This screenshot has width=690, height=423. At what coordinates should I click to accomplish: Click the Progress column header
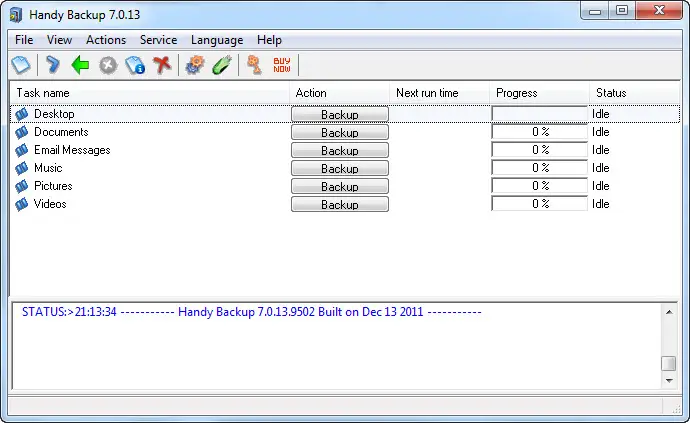[x=539, y=93]
